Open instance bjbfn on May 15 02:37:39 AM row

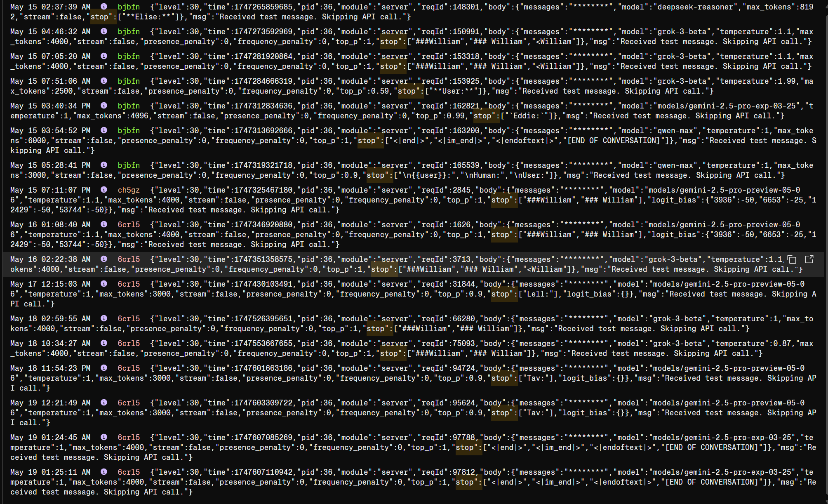129,7
